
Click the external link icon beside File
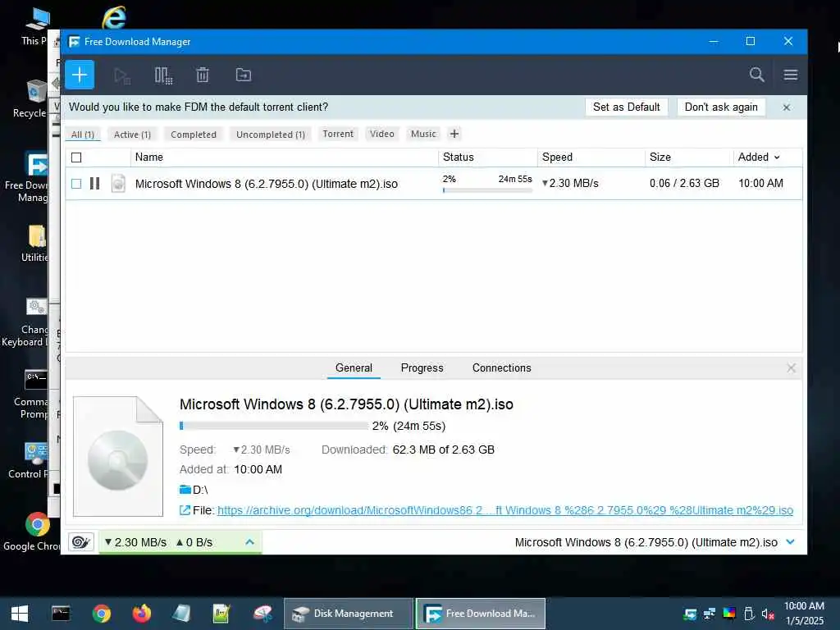click(x=185, y=510)
